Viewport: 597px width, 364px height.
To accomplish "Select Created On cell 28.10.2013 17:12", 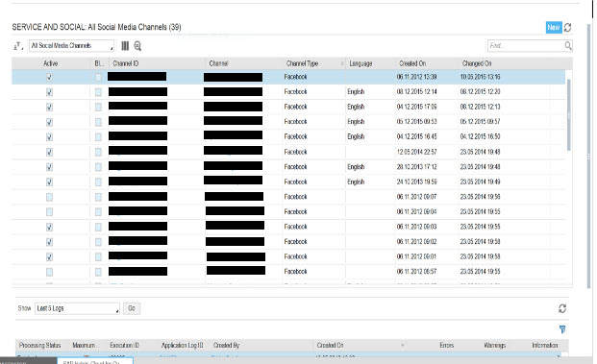I will coord(416,167).
